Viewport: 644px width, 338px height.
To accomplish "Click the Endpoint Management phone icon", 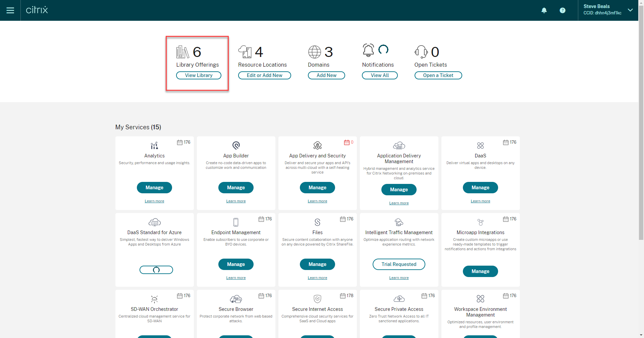I will pyautogui.click(x=236, y=222).
